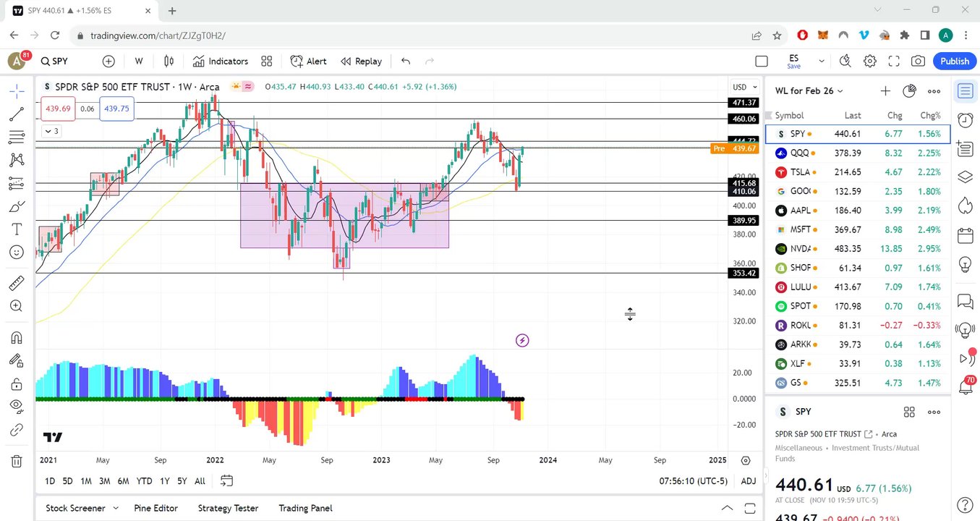Redo the last chart action
Screen dimensions: 980x521
click(430, 62)
